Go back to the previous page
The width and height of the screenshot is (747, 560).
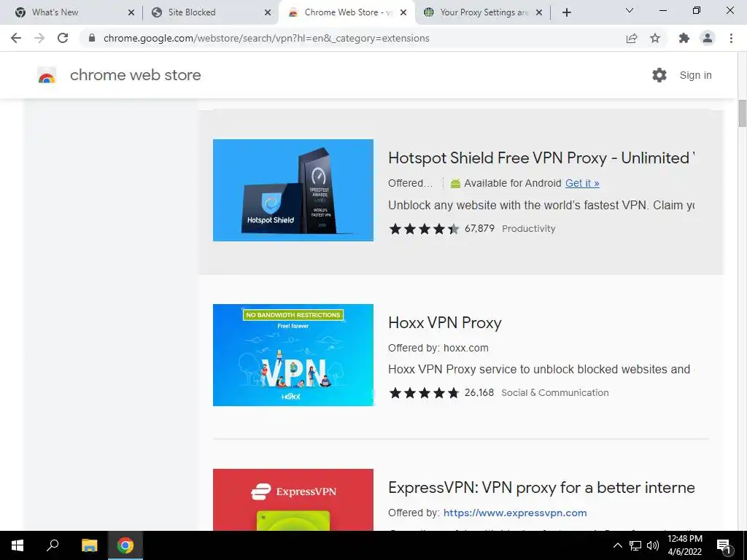click(16, 38)
